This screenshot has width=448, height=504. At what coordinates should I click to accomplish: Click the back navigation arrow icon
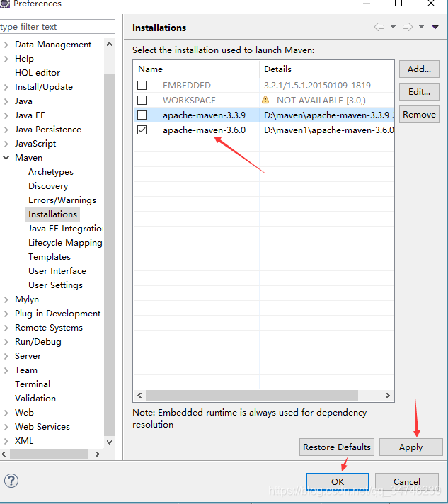click(x=379, y=27)
